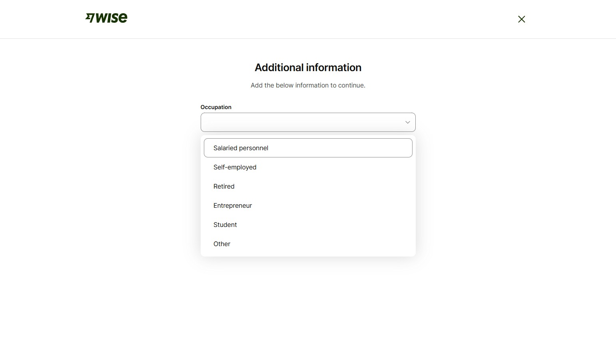Choose Self-employed as occupation
This screenshot has width=616, height=364.
pos(235,167)
